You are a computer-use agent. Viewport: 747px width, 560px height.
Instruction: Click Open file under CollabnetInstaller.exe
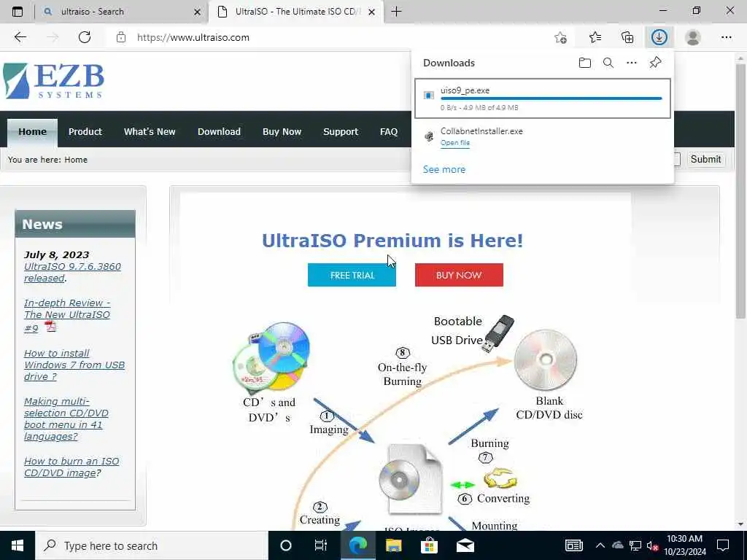click(455, 143)
